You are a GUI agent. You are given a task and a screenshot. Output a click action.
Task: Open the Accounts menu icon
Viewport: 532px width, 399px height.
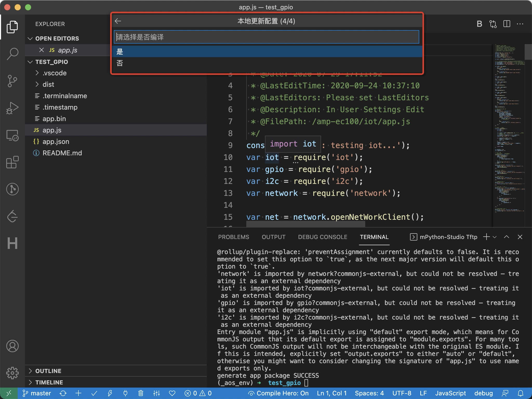[x=12, y=346]
